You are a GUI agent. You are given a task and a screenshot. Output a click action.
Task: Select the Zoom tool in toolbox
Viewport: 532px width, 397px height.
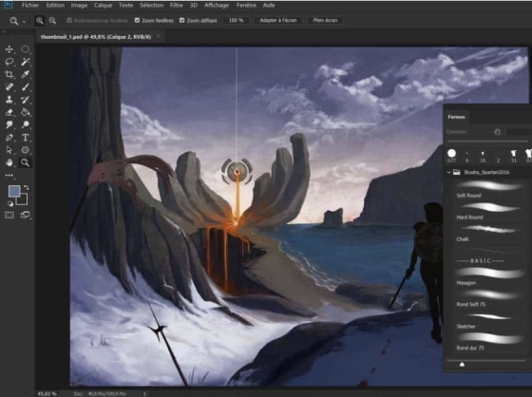[x=25, y=162]
